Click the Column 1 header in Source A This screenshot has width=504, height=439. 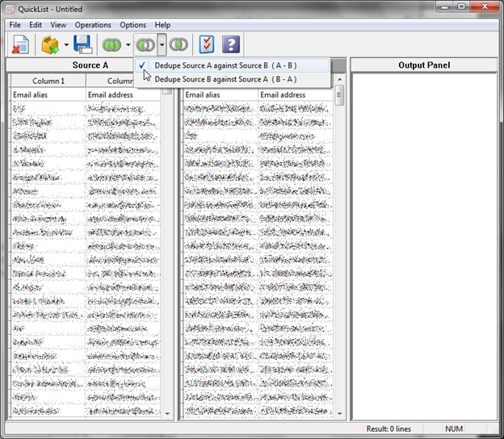[48, 81]
